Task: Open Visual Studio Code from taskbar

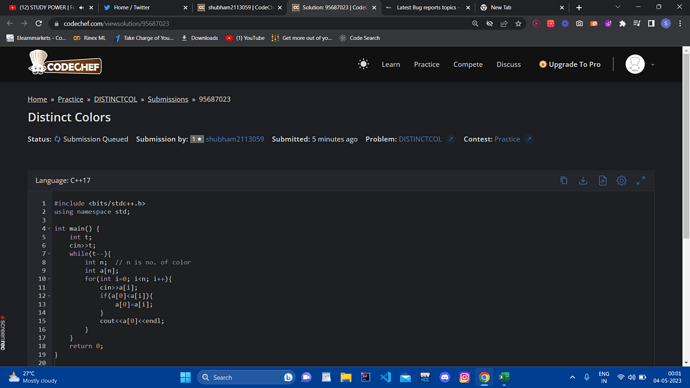Action: click(385, 377)
